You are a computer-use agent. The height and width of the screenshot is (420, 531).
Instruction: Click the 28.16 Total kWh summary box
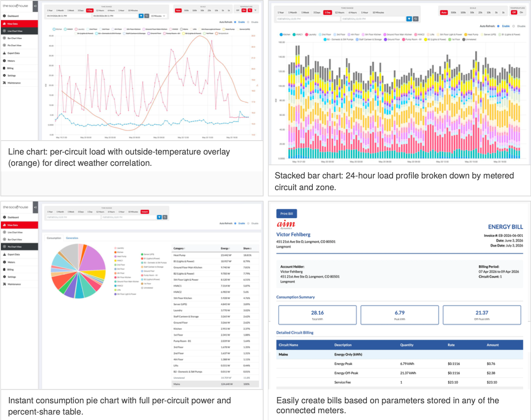tap(317, 315)
